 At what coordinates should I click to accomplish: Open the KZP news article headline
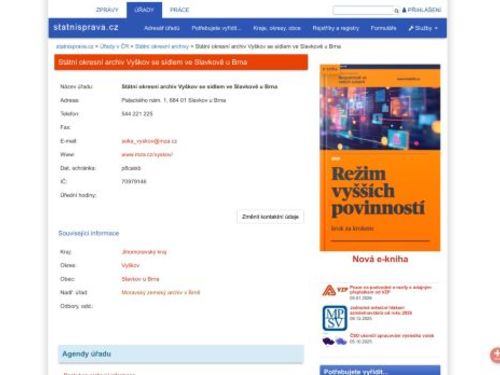390,290
